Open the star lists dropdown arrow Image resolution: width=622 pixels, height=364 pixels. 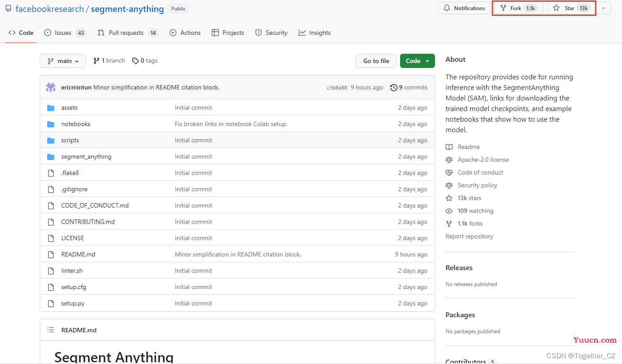coord(603,8)
